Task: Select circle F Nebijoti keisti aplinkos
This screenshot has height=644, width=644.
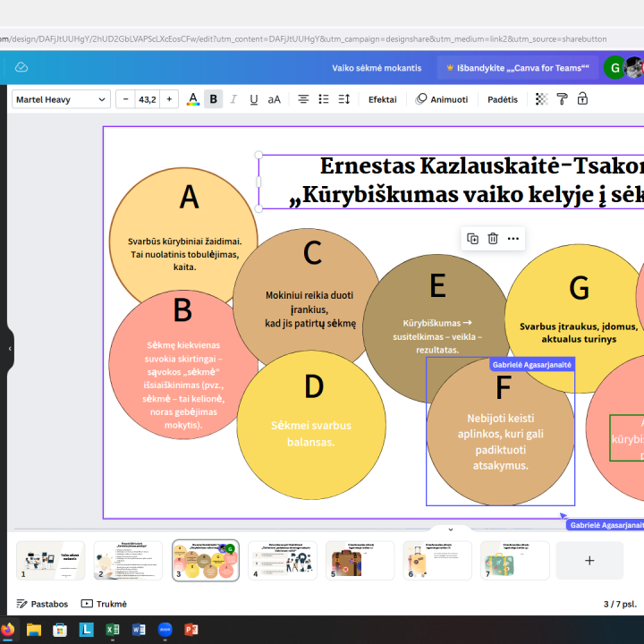Action: [500, 442]
